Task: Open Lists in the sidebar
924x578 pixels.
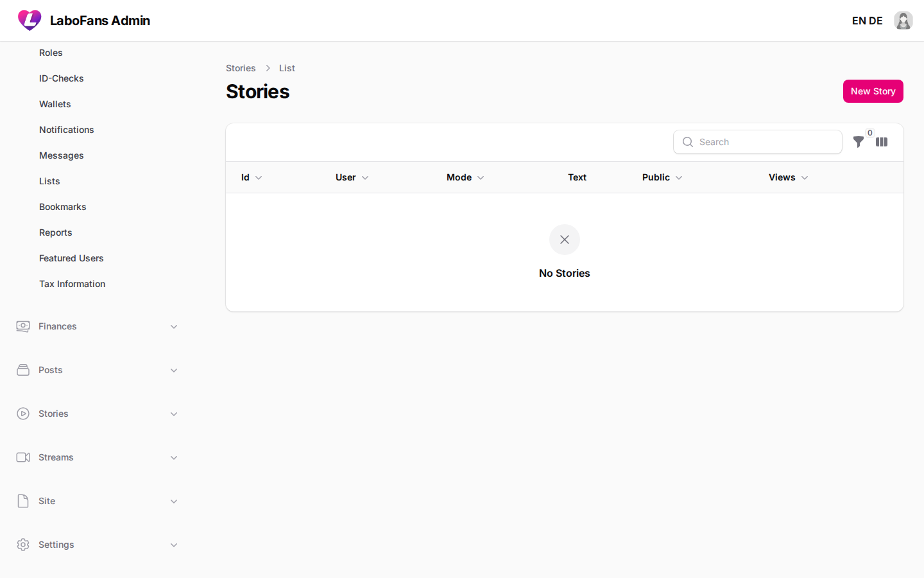Action: click(x=49, y=181)
